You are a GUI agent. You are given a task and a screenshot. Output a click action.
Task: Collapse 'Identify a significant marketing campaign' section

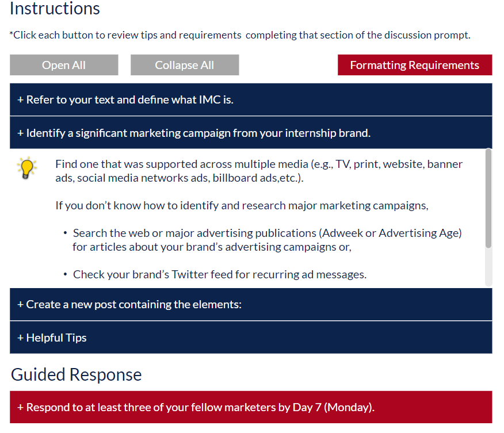251,133
